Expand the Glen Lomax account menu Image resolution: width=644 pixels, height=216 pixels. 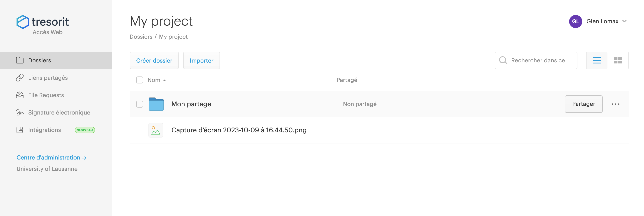click(x=624, y=21)
